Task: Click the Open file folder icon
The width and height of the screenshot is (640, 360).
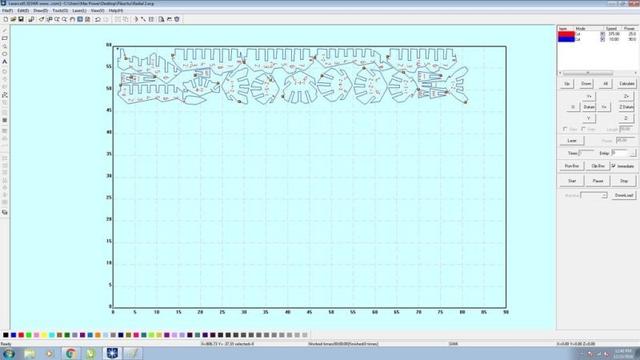Action: pyautogui.click(x=13, y=19)
